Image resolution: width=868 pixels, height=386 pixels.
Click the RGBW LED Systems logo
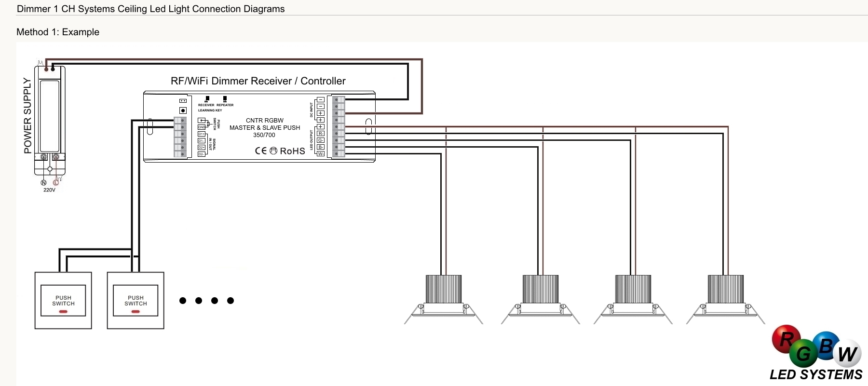click(x=816, y=353)
